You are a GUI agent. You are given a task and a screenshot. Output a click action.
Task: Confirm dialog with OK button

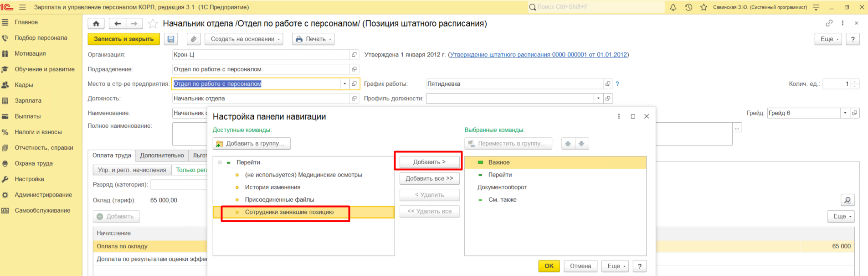[549, 266]
